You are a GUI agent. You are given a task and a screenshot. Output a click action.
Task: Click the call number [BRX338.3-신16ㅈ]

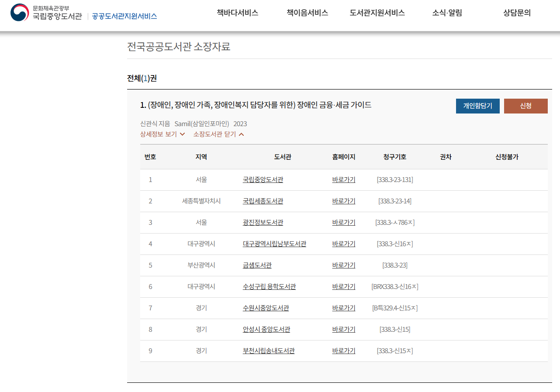tap(395, 286)
